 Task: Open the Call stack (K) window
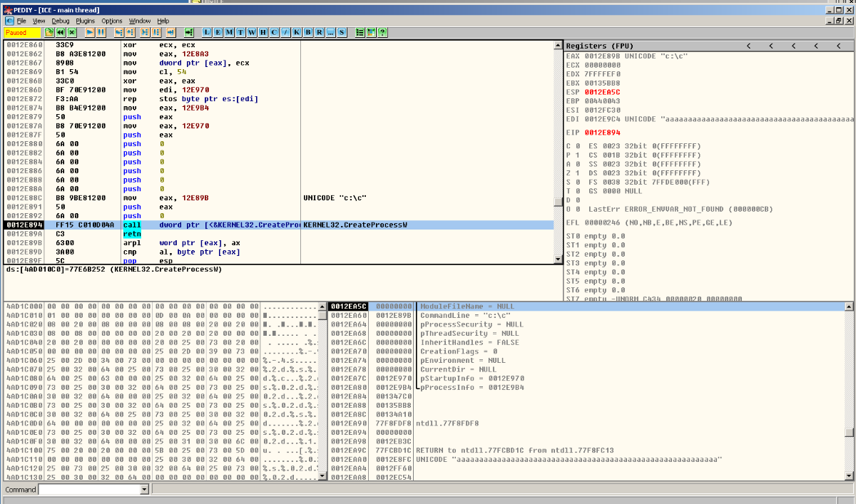297,33
